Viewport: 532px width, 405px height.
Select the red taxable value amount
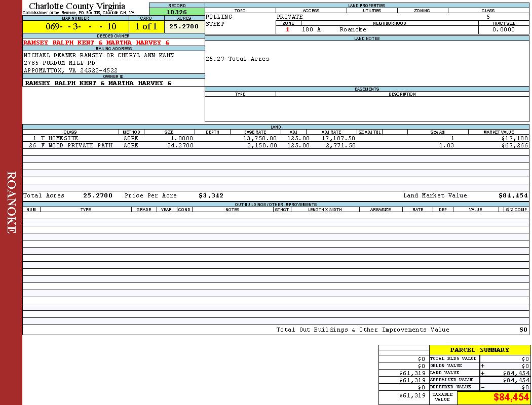[511, 397]
